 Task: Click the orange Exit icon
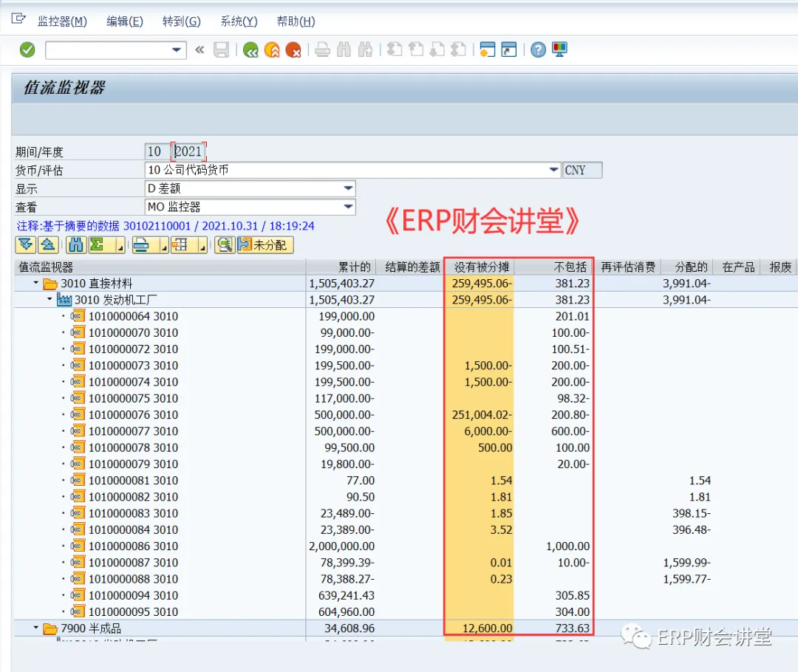(272, 50)
